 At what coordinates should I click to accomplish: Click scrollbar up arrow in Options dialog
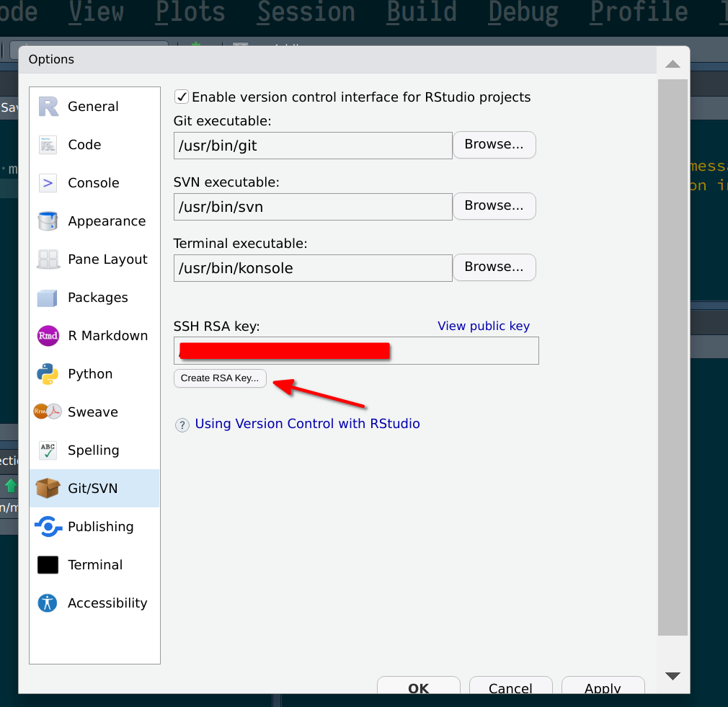pos(672,63)
